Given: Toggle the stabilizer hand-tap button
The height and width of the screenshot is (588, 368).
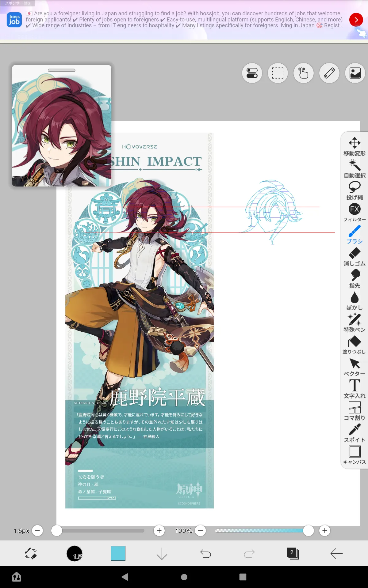Looking at the screenshot, I should [304, 73].
